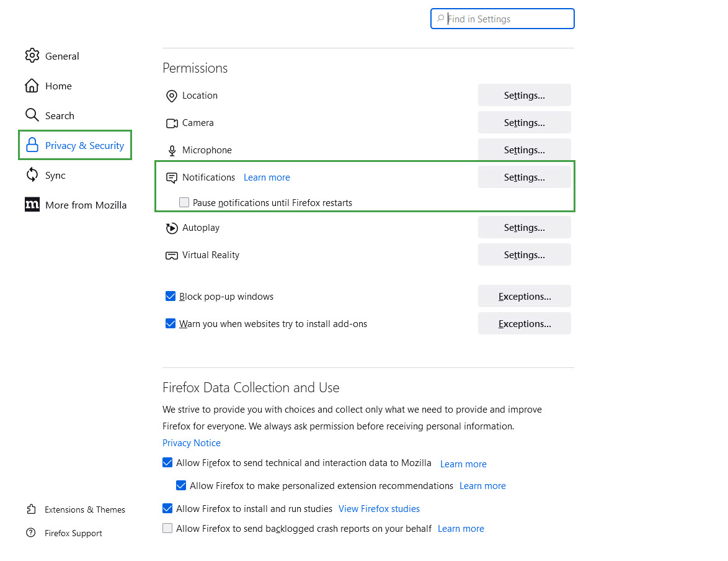The height and width of the screenshot is (561, 728).
Task: Click the Extensions & Themes puzzle icon
Action: tap(31, 509)
